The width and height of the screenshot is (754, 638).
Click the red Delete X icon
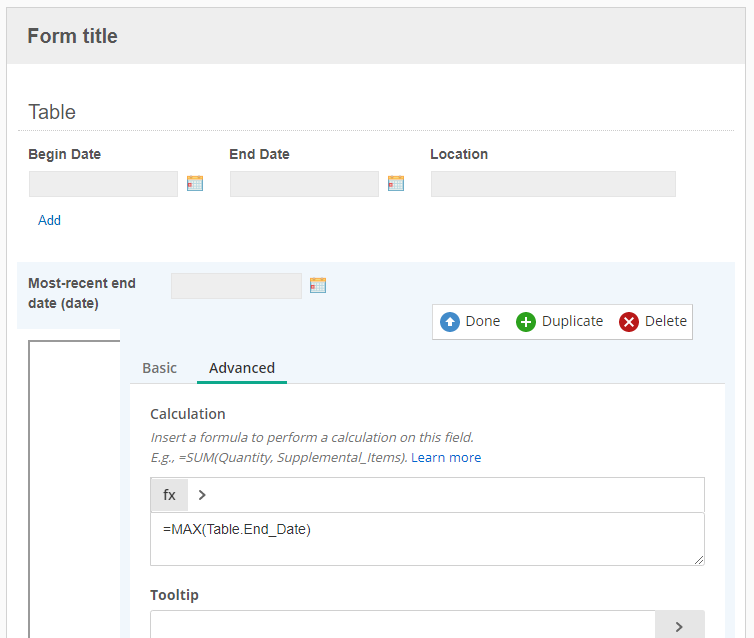628,322
